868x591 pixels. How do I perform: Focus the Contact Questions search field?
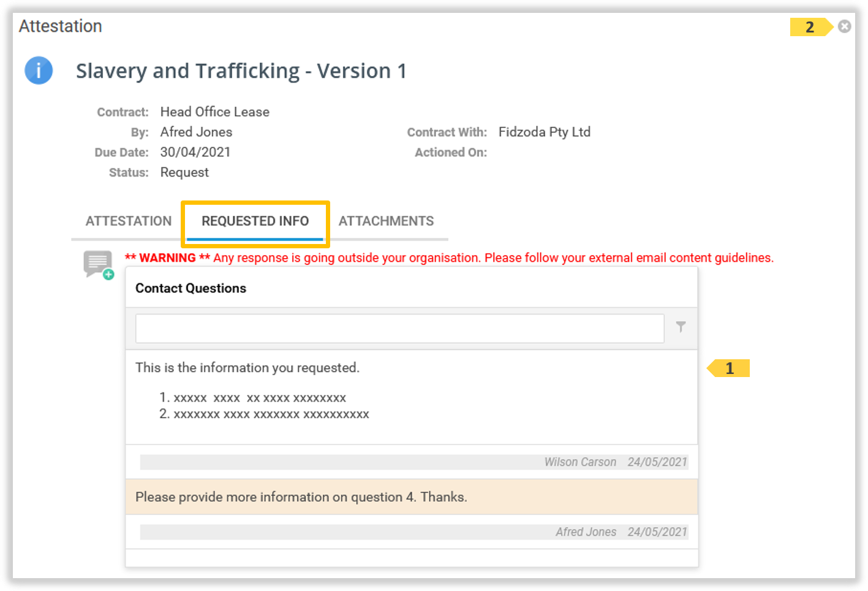pyautogui.click(x=400, y=329)
